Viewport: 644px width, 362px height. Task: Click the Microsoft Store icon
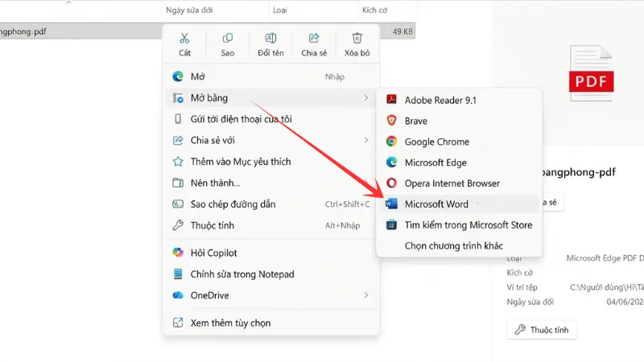click(391, 224)
